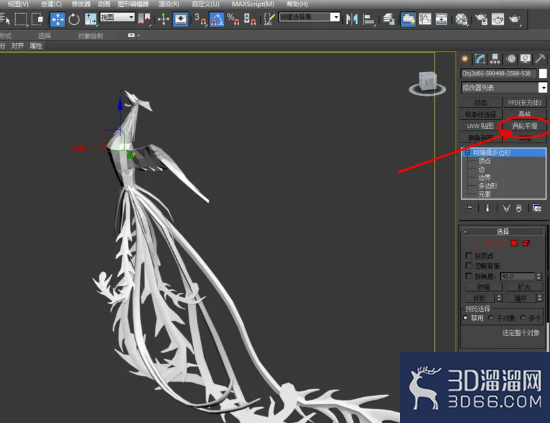Toggle the Graphite ribbon icon
Image resolution: width=550 pixels, height=423 pixels.
pyautogui.click(x=408, y=19)
